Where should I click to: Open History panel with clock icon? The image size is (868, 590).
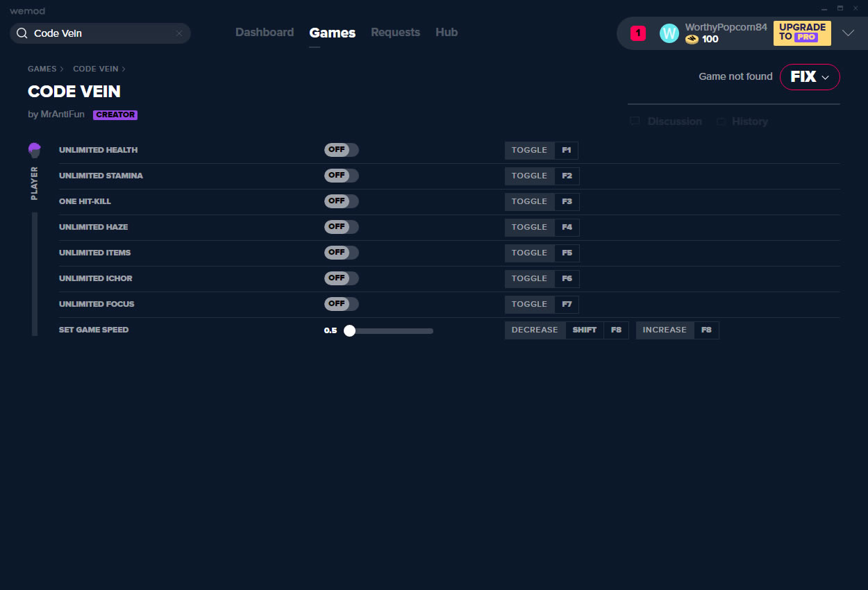tap(721, 121)
